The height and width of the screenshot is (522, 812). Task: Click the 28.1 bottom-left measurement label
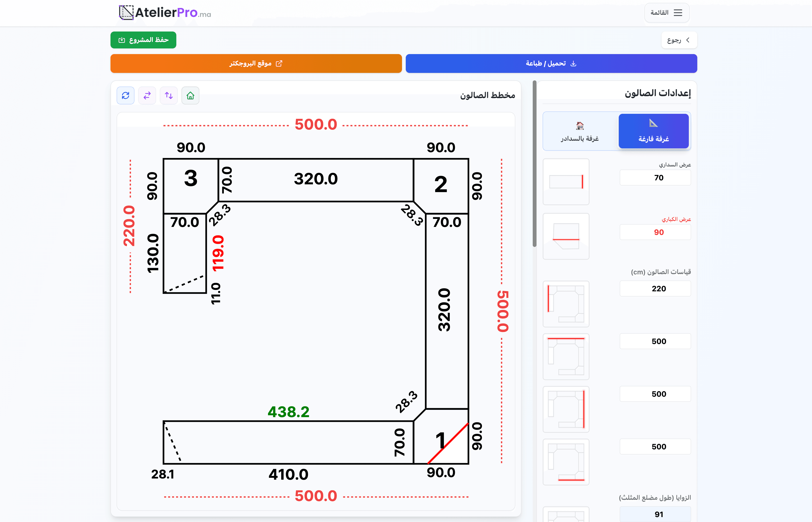click(x=163, y=475)
